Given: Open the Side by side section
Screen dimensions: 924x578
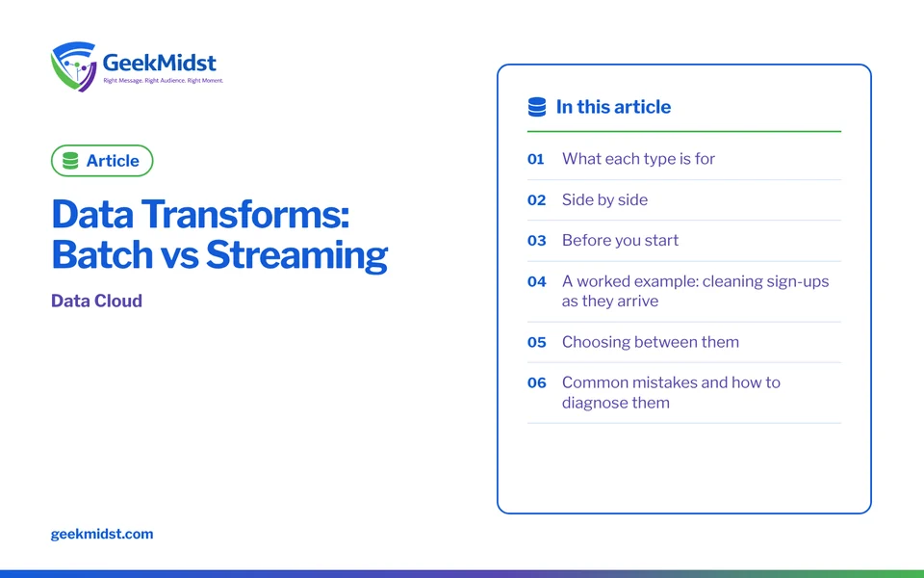Looking at the screenshot, I should (x=684, y=200).
